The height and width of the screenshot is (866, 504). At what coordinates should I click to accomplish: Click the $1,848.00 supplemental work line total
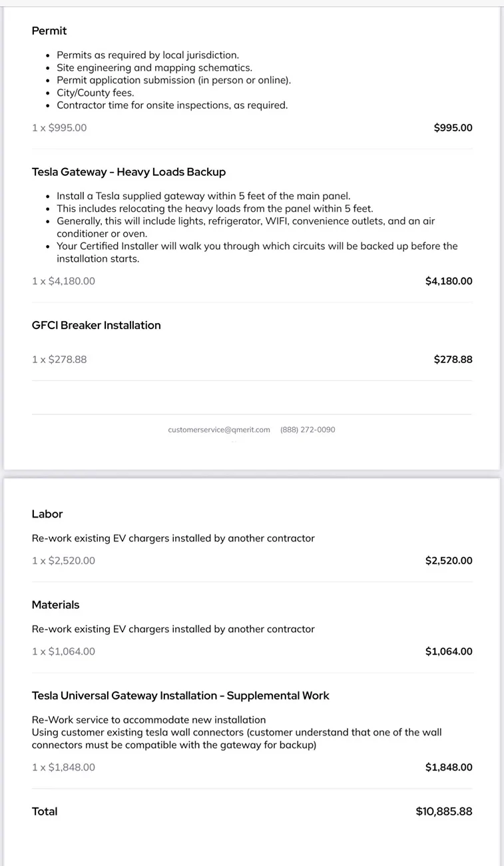coord(449,767)
